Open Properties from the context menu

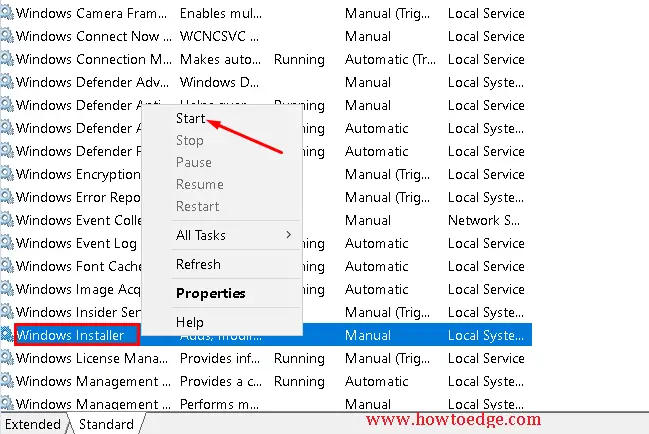tap(210, 293)
